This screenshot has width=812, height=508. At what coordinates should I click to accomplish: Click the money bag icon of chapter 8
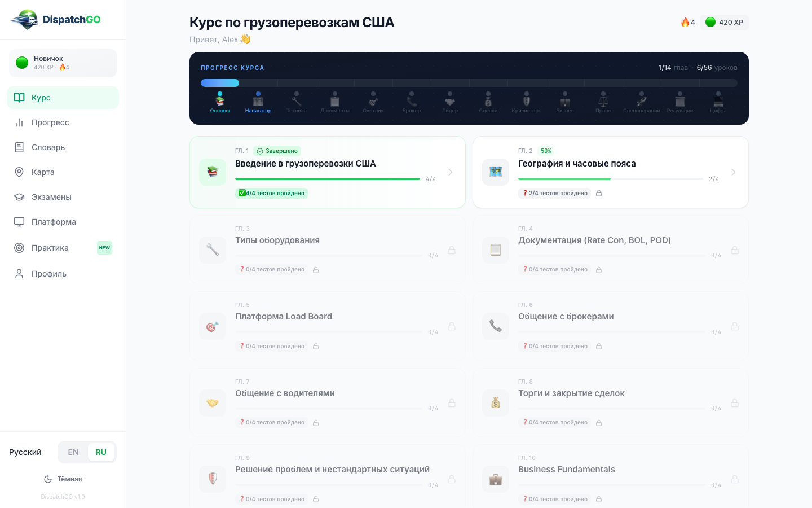(496, 403)
